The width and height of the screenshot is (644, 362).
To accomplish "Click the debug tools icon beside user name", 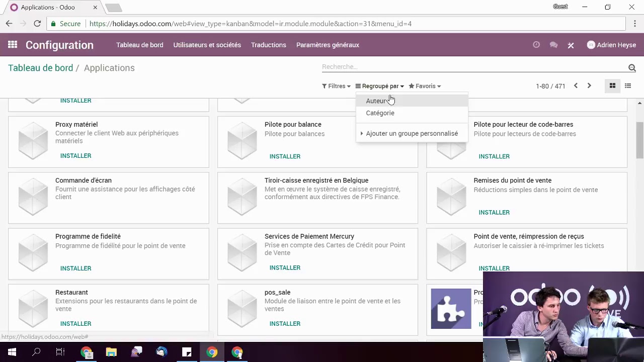I will (x=571, y=45).
